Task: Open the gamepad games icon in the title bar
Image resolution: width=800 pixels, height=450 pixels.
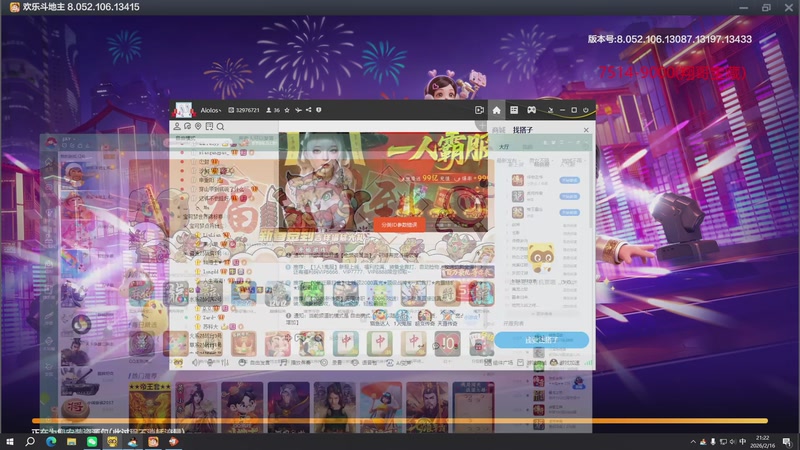Action: [x=531, y=110]
